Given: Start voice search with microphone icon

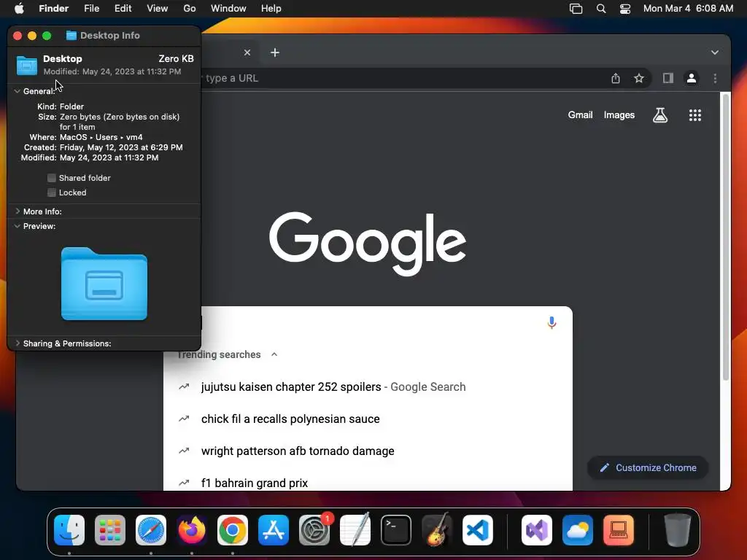Looking at the screenshot, I should pos(551,322).
